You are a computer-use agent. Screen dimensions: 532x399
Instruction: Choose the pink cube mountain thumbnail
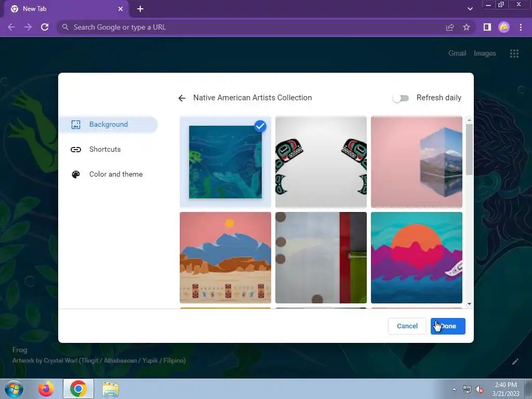pyautogui.click(x=417, y=162)
